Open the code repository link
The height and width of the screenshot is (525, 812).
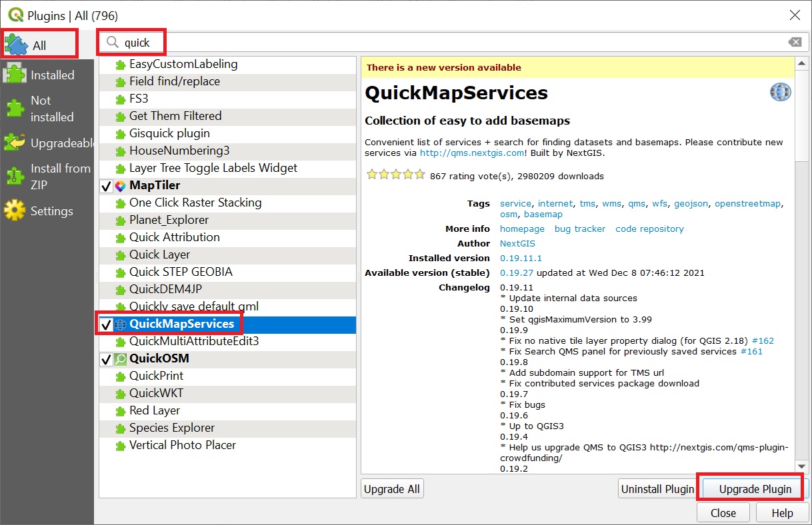(x=649, y=229)
